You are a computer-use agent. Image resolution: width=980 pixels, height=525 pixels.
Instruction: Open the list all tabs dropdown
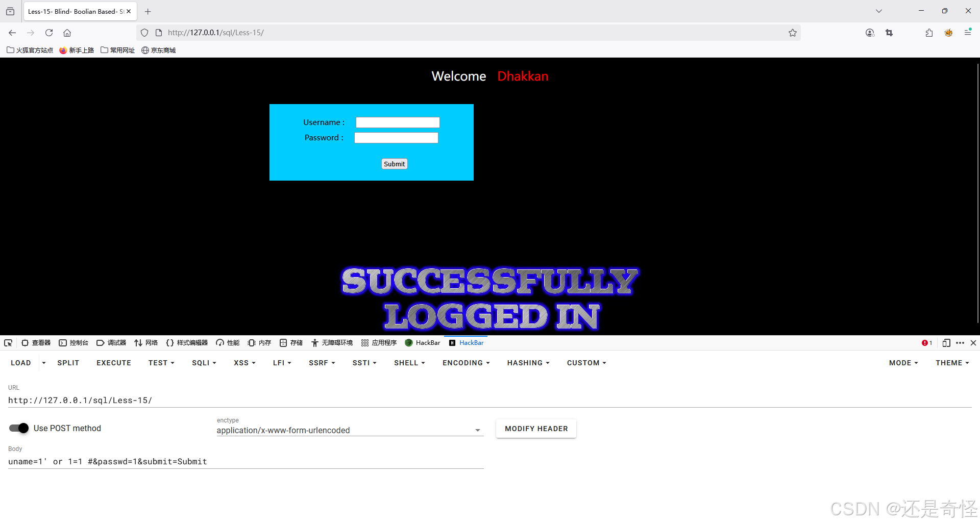pos(879,11)
